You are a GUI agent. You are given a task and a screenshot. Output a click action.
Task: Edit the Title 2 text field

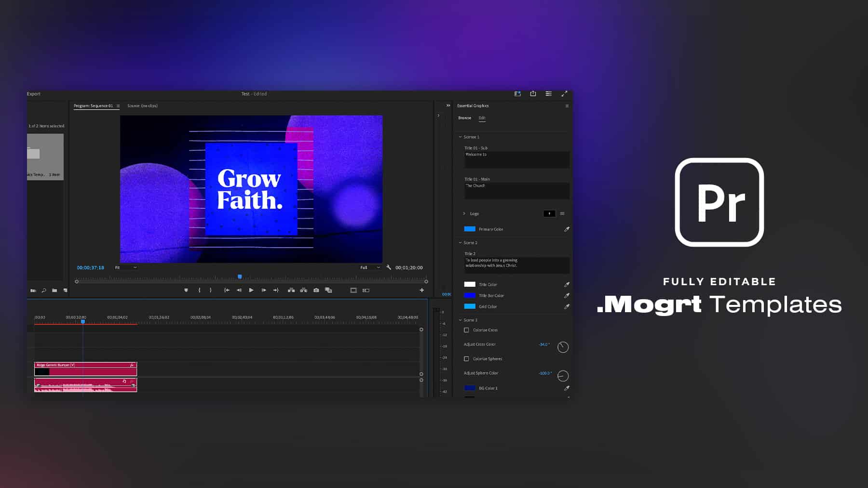517,265
